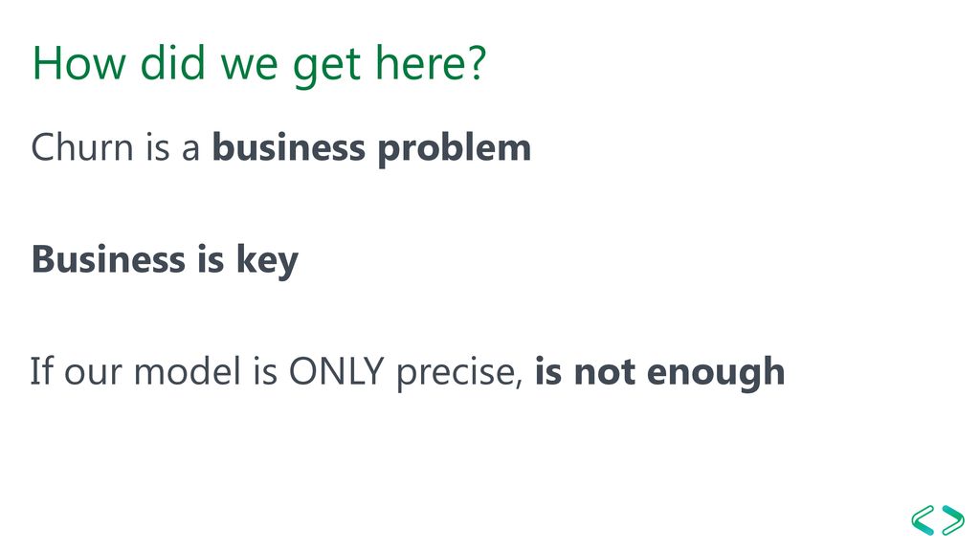Select the heading 'How did we get here?'
980x551 pixels.
click(x=258, y=65)
